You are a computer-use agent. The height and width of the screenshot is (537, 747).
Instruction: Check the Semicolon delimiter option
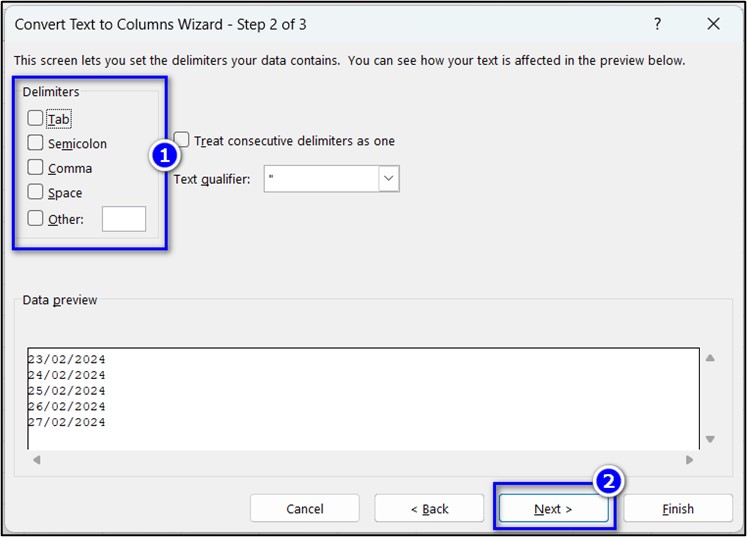(x=36, y=143)
